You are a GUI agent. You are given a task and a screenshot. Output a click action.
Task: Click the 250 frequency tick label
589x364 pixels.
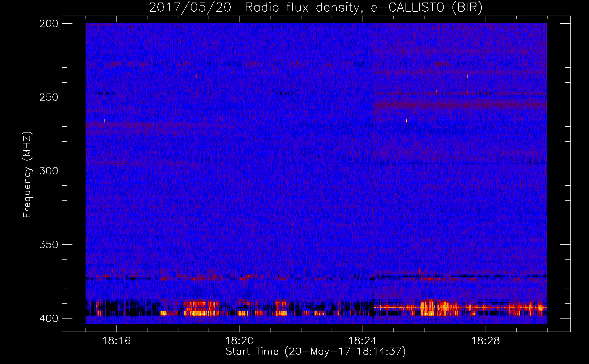tap(49, 97)
